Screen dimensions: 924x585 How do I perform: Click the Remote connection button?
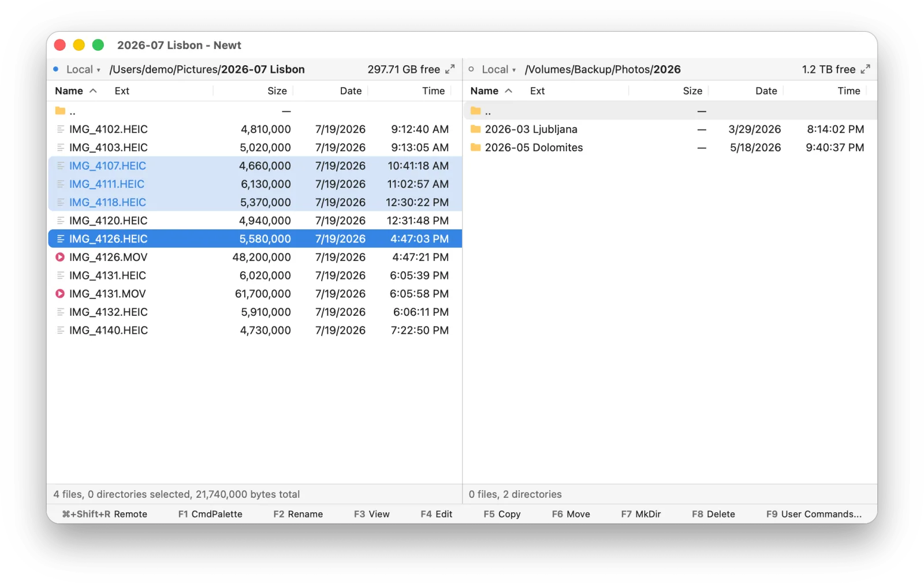105,514
